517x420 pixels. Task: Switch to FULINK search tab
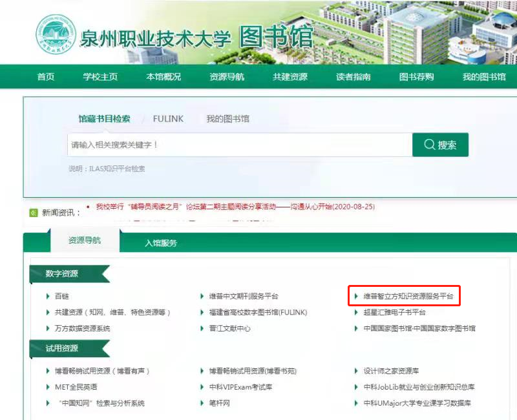(x=168, y=119)
